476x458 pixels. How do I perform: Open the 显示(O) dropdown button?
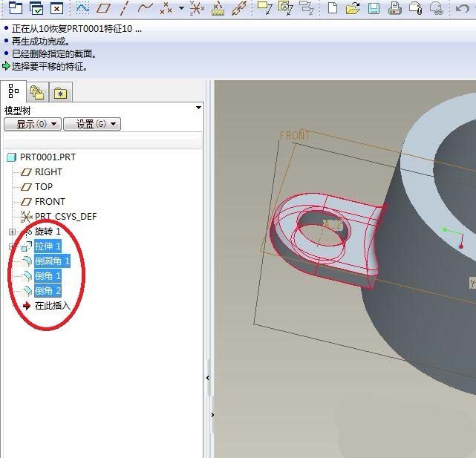(x=33, y=124)
